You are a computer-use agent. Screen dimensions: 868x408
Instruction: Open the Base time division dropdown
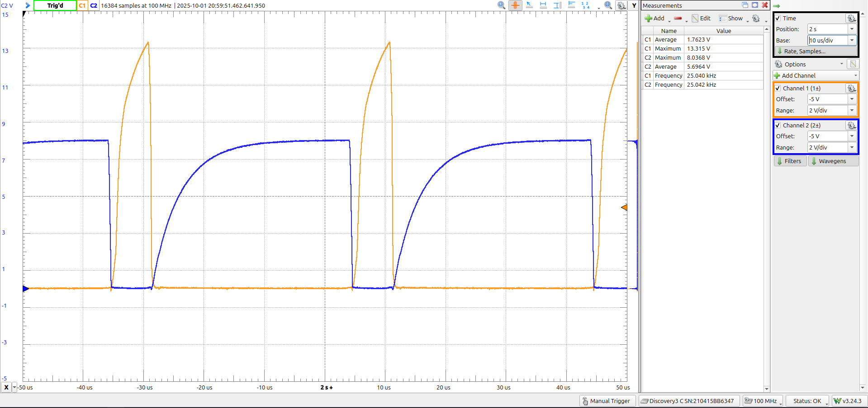click(x=852, y=40)
